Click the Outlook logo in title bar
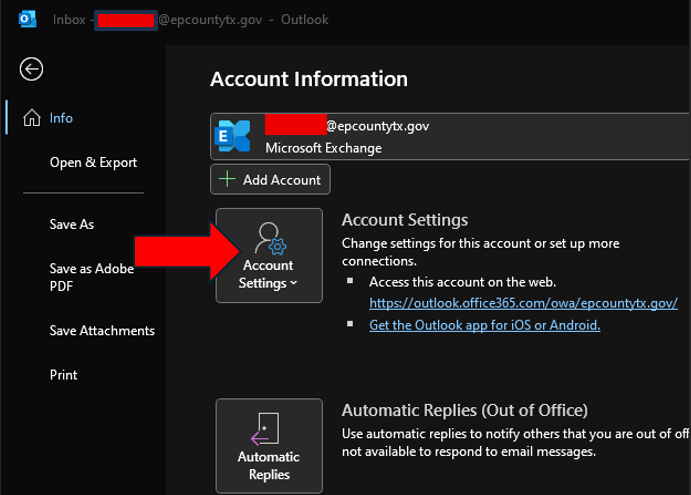 pos(27,19)
